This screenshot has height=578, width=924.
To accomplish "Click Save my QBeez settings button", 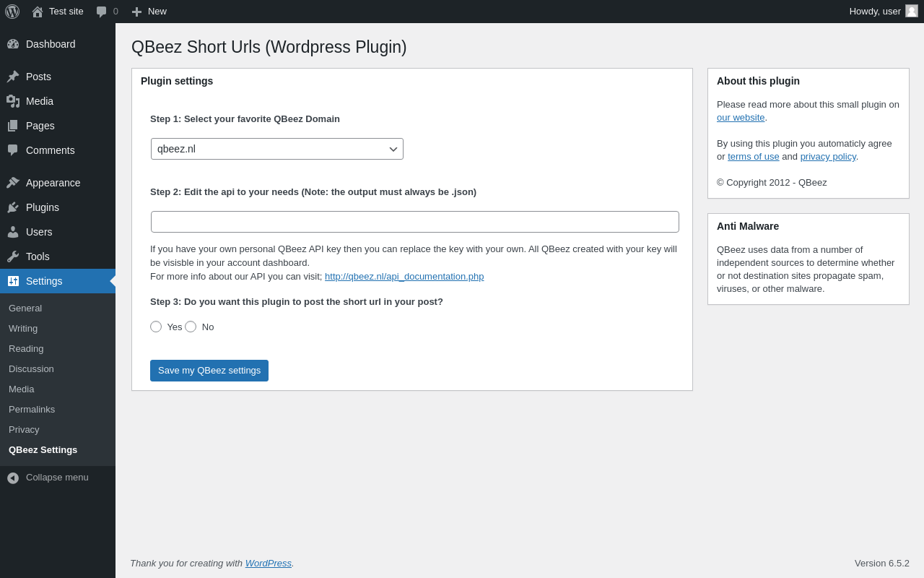I will pos(209,371).
